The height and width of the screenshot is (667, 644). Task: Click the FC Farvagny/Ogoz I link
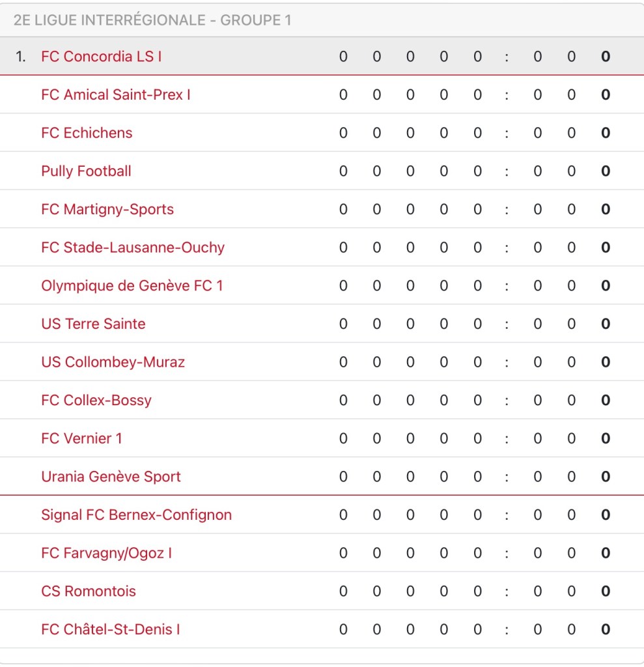[106, 554]
